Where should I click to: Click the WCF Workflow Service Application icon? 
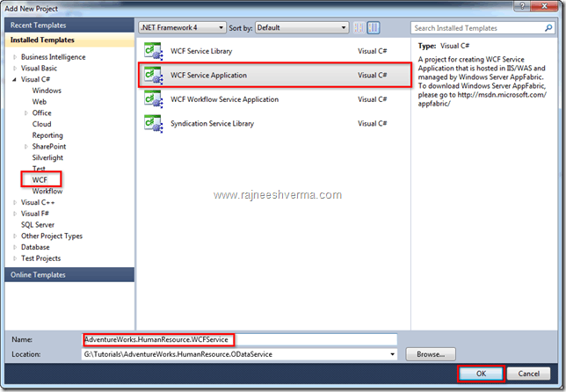pyautogui.click(x=154, y=99)
